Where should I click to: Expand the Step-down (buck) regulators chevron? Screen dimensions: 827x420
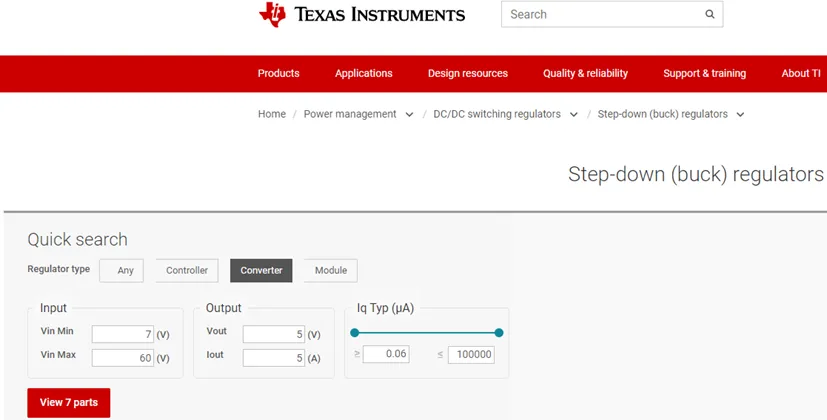click(741, 114)
